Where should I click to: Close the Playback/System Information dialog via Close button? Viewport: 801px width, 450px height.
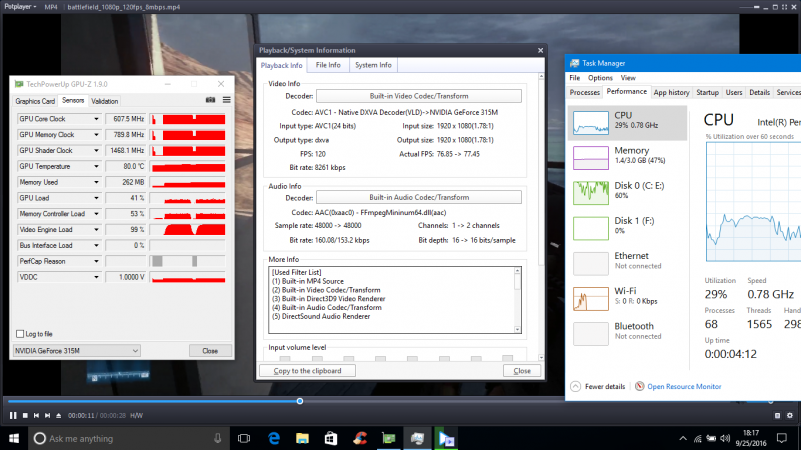(x=522, y=371)
